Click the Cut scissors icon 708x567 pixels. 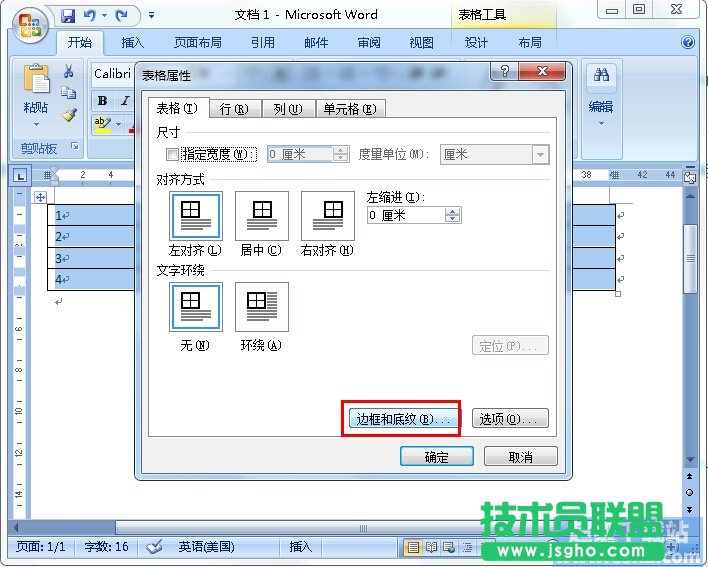(x=69, y=72)
